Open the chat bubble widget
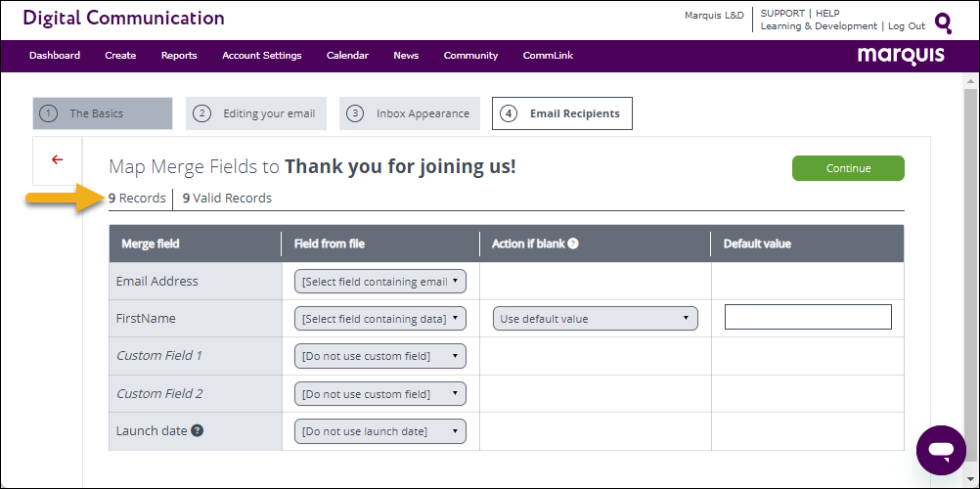980x489 pixels. (941, 450)
